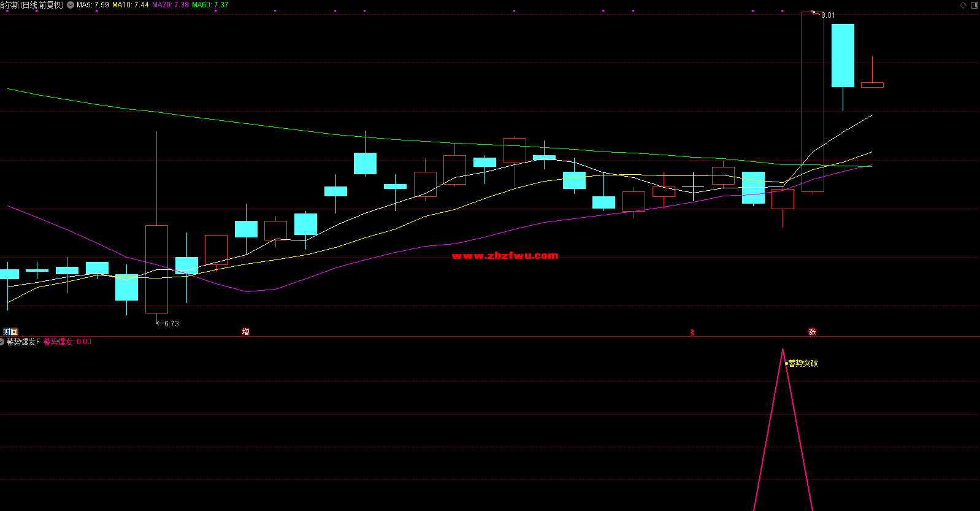The width and height of the screenshot is (980, 511).
Task: Click the diamond icon in top-right corner
Action: [x=963, y=5]
